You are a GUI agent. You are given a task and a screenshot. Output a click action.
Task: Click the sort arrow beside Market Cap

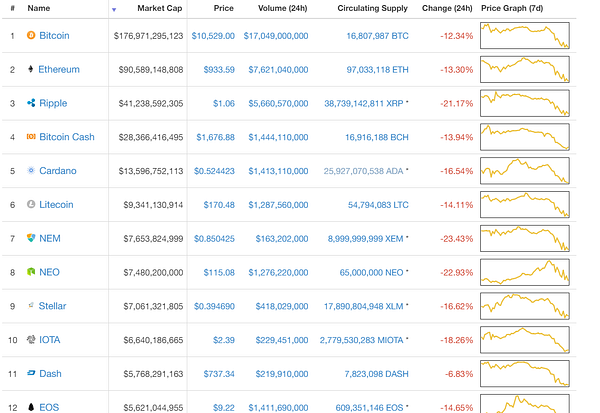point(114,10)
